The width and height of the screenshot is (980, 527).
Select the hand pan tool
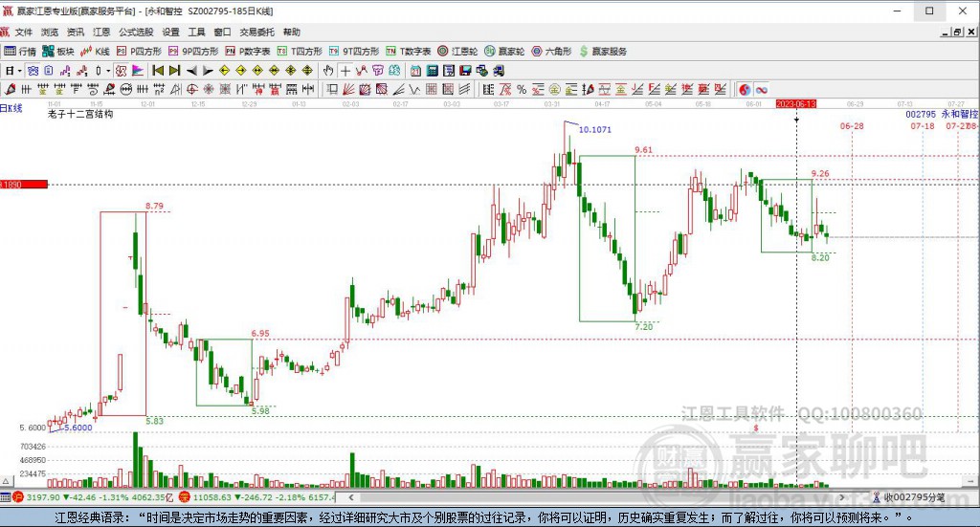(x=328, y=71)
